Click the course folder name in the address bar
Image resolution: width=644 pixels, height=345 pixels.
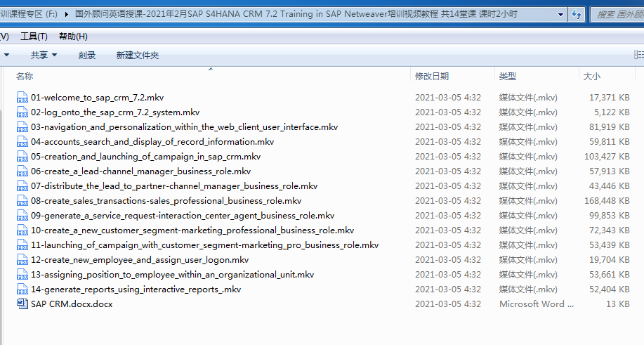[296, 14]
